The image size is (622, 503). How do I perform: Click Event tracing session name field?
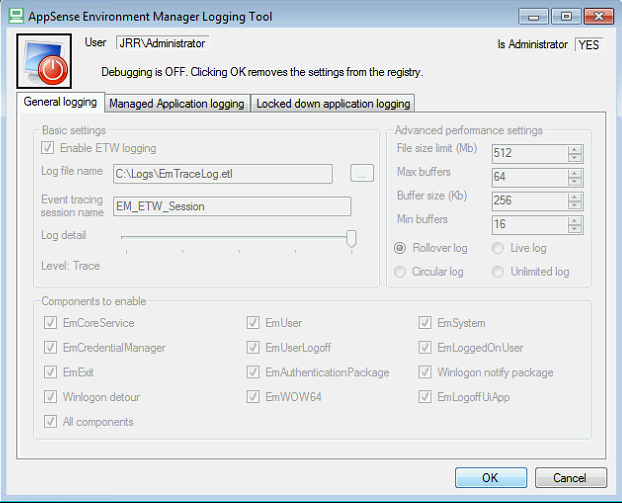tap(232, 206)
